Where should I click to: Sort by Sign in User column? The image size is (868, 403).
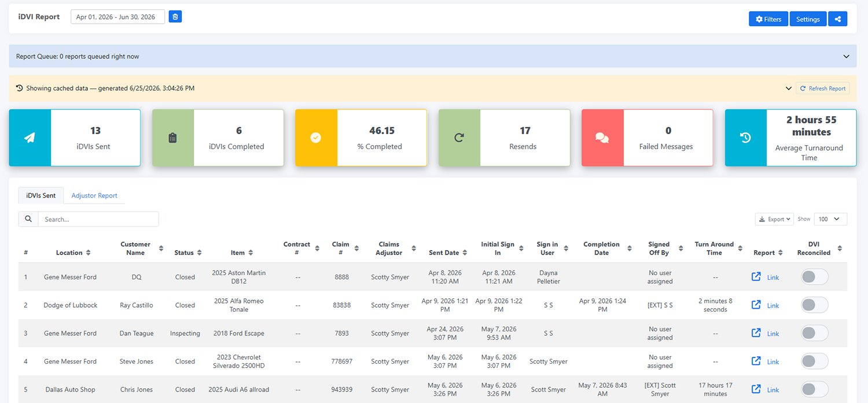click(566, 249)
